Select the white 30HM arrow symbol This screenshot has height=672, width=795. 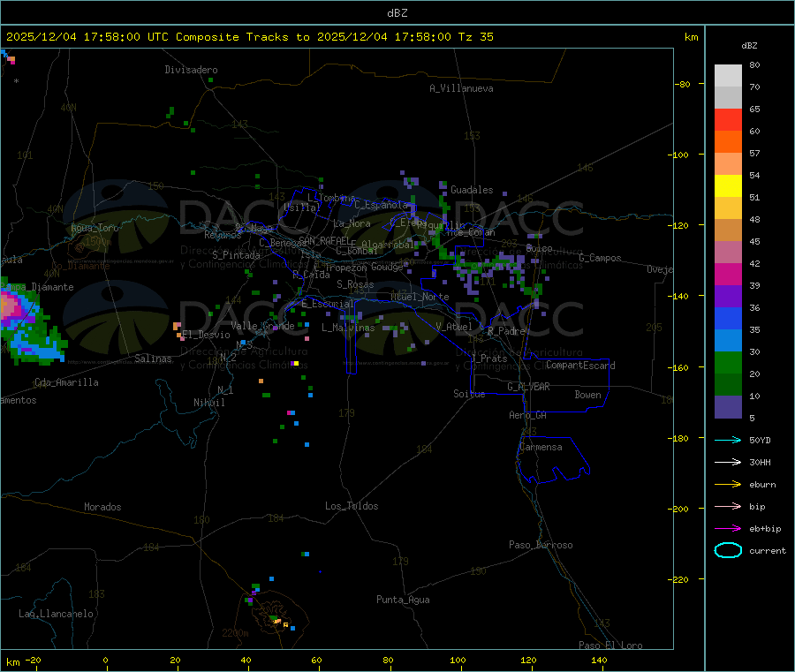tap(728, 462)
